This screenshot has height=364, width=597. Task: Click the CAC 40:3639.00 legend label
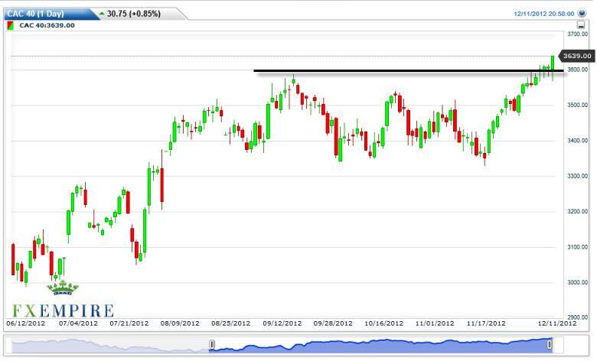click(x=47, y=25)
